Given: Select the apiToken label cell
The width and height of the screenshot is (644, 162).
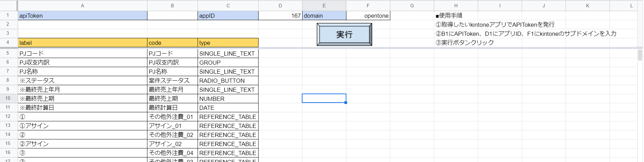Looking at the screenshot, I should (x=83, y=16).
